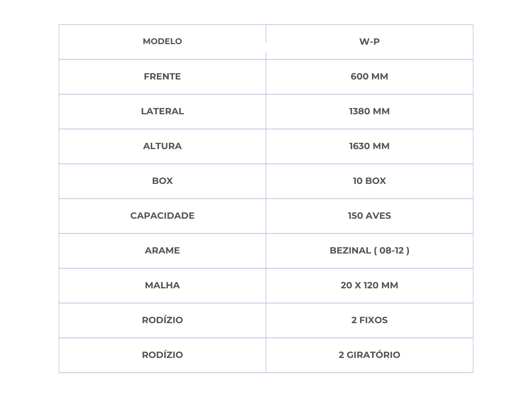Select the BEZINAL ( 08-12 ) value

point(369,250)
